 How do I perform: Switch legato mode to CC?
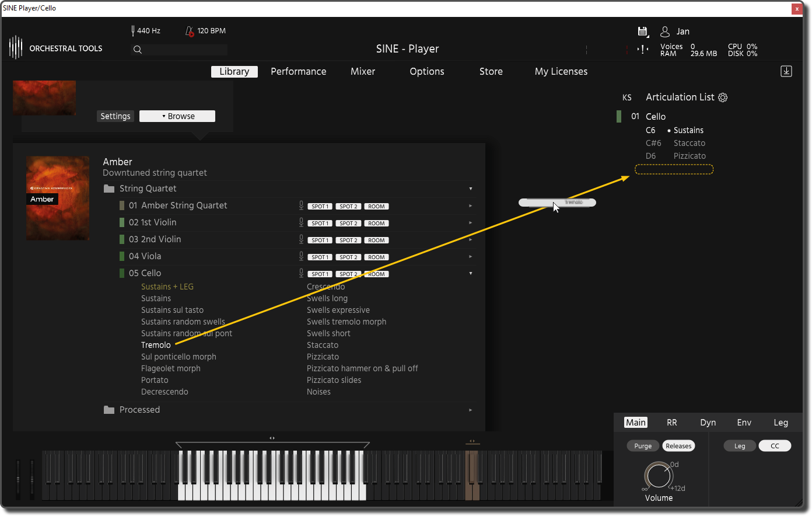[x=775, y=446]
